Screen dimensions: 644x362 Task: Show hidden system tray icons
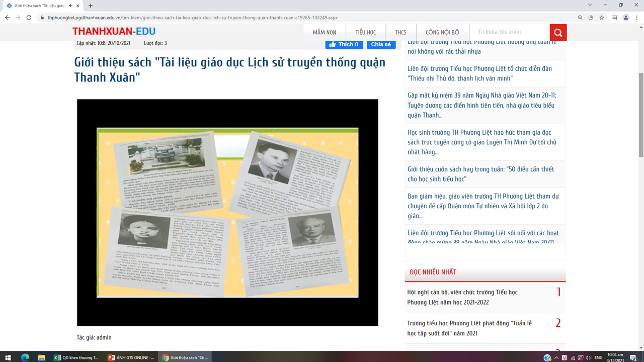click(x=556, y=357)
